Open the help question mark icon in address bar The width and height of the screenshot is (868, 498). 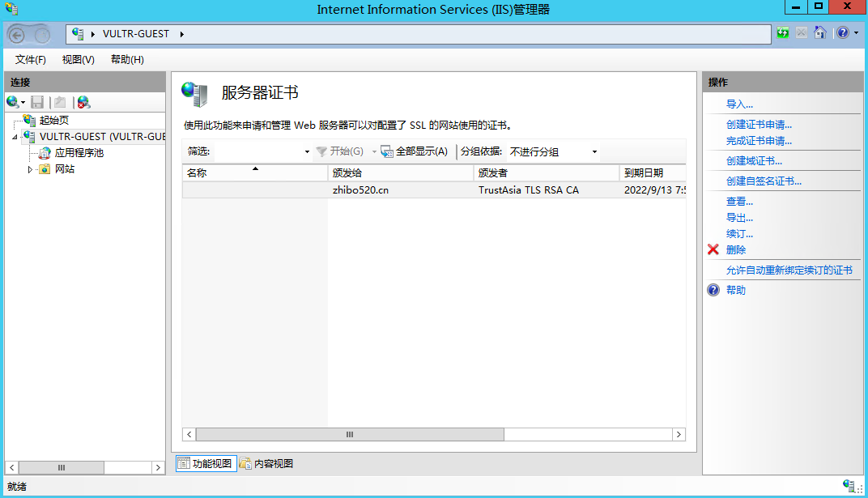843,32
